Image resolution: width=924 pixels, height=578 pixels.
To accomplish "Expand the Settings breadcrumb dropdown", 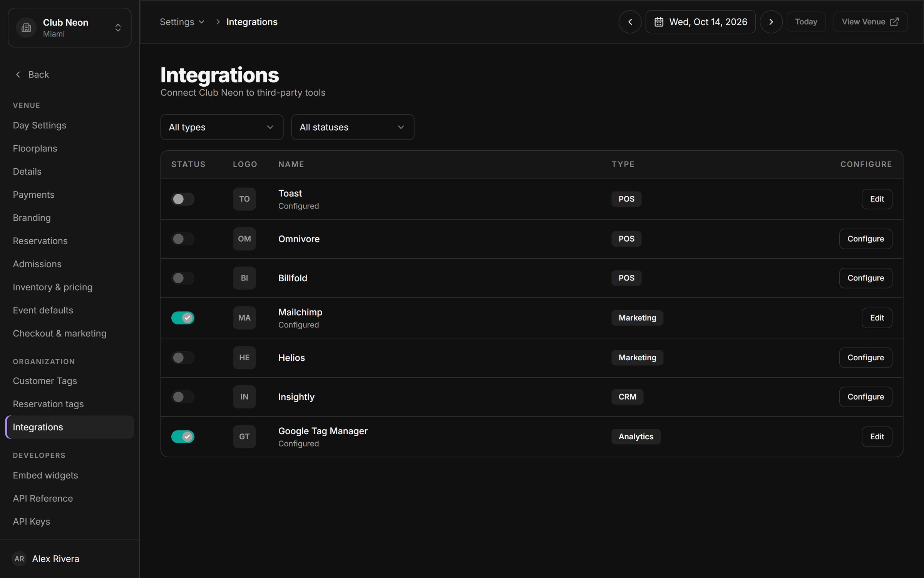I will 182,22.
